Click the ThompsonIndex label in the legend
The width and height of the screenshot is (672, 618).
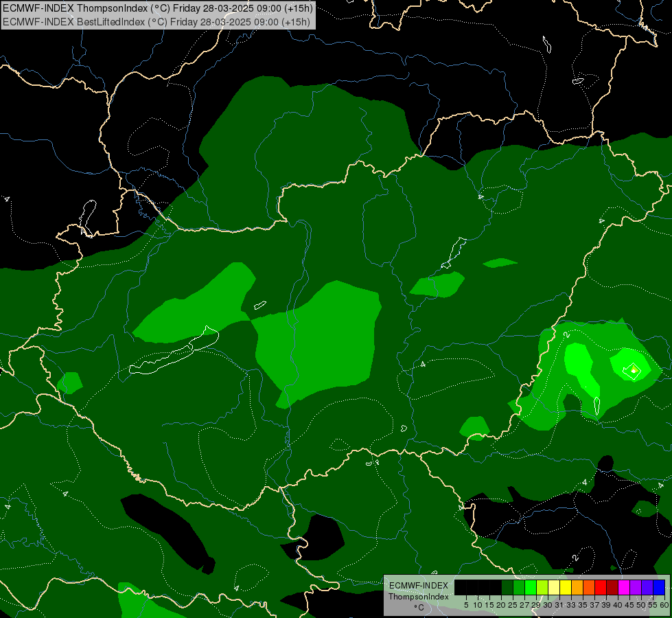click(x=419, y=597)
